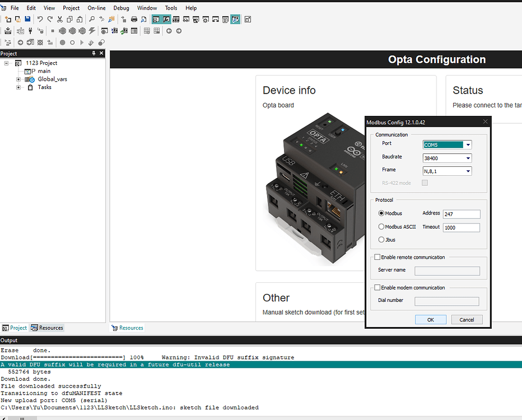Image resolution: width=522 pixels, height=420 pixels.
Task: Open the On-line menu
Action: tap(96, 8)
